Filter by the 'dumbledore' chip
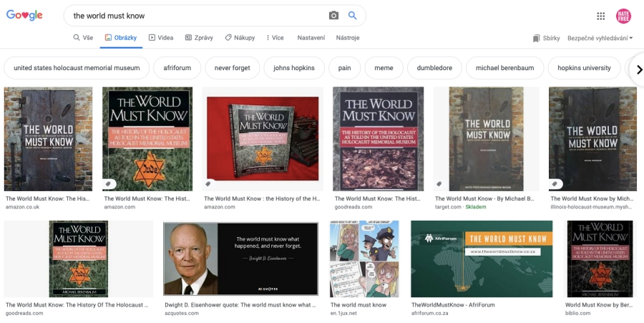This screenshot has width=644, height=323. point(434,68)
